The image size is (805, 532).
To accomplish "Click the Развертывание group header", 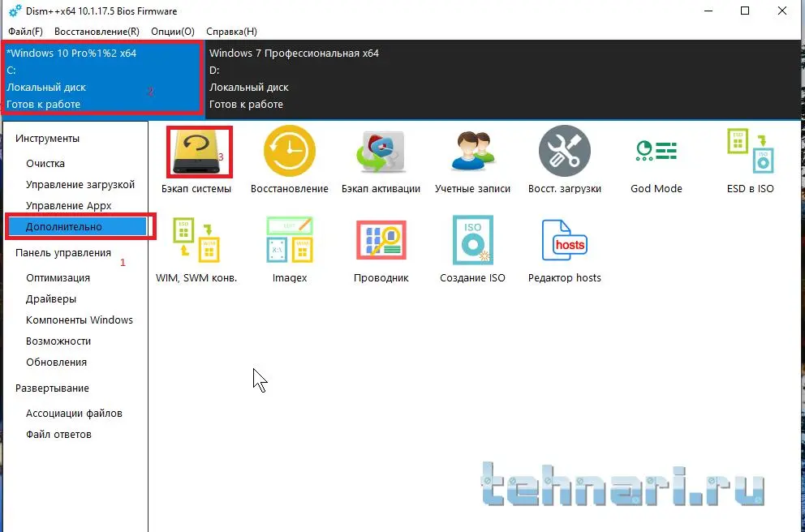I will coord(53,388).
